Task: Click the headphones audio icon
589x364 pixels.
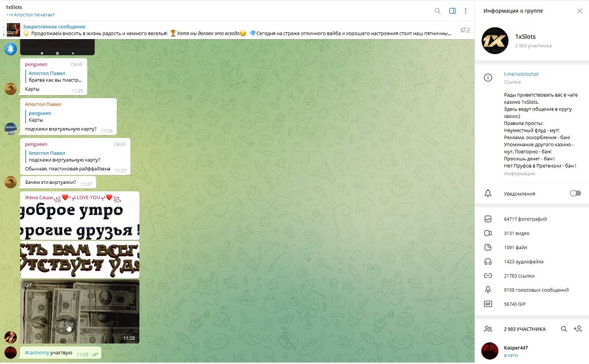Action: click(x=488, y=262)
